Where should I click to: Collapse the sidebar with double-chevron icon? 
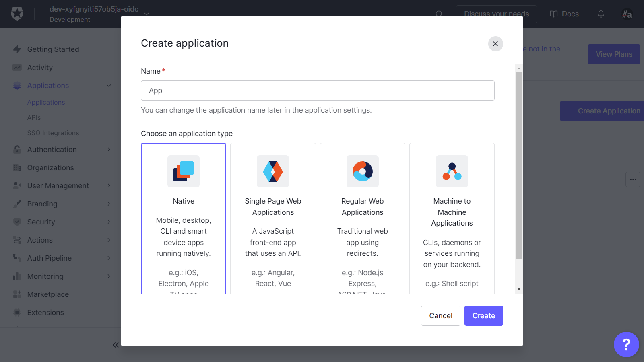point(116,345)
